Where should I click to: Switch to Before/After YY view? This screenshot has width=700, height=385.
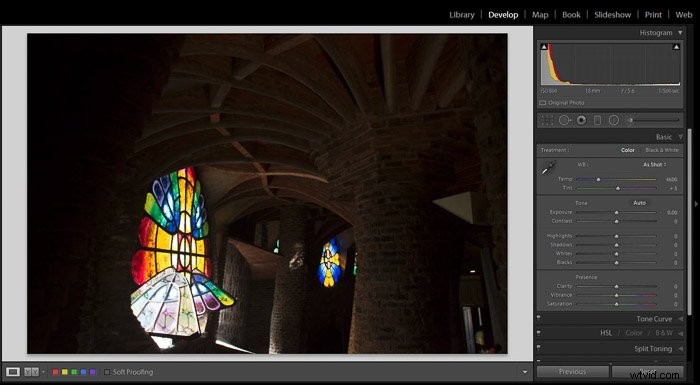31,372
